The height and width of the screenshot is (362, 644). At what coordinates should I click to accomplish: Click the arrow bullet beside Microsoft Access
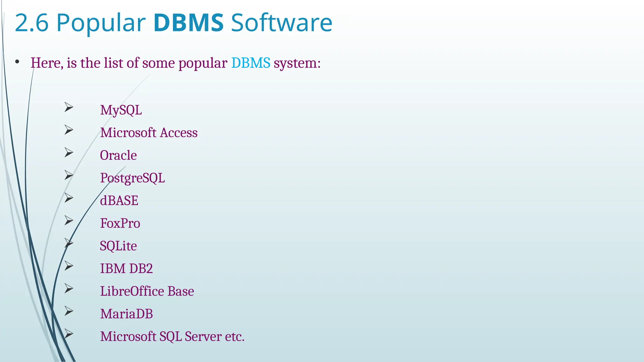69,130
